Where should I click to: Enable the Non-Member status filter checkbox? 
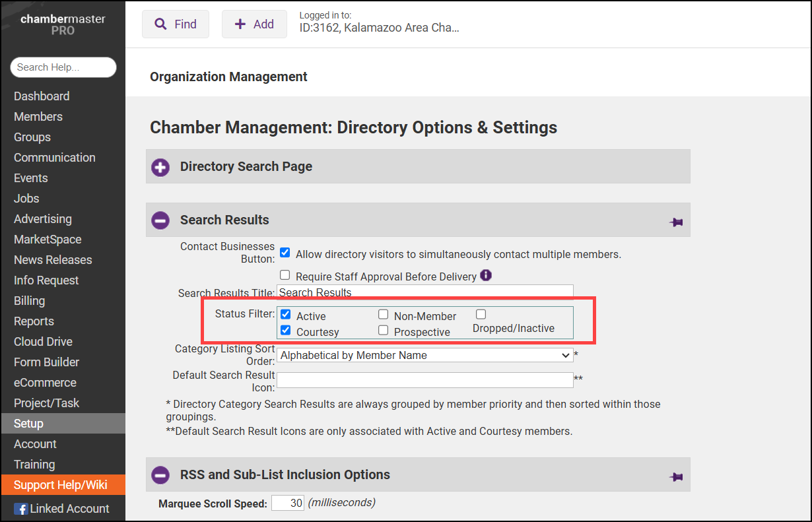(x=383, y=315)
